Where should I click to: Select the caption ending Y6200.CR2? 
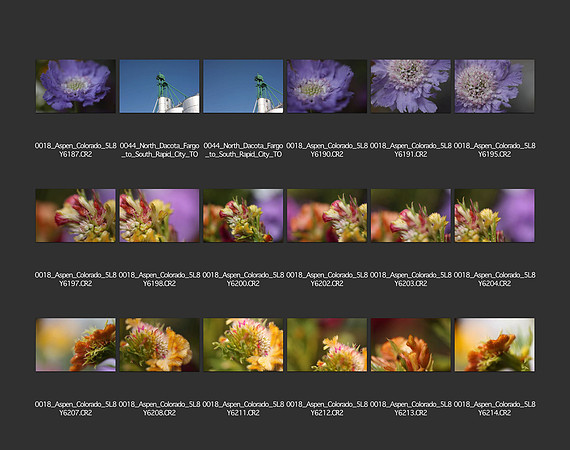[243, 279]
